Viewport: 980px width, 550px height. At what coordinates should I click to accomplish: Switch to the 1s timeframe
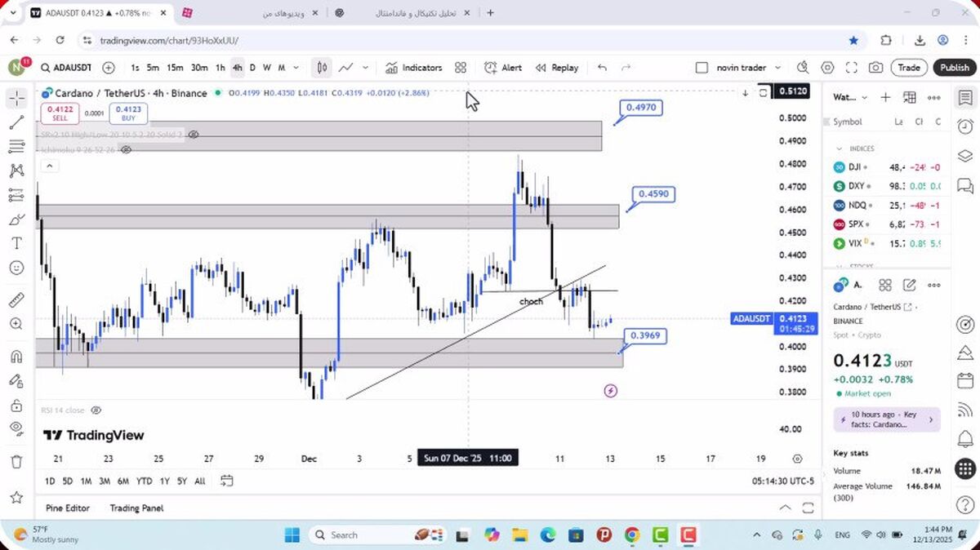point(135,68)
